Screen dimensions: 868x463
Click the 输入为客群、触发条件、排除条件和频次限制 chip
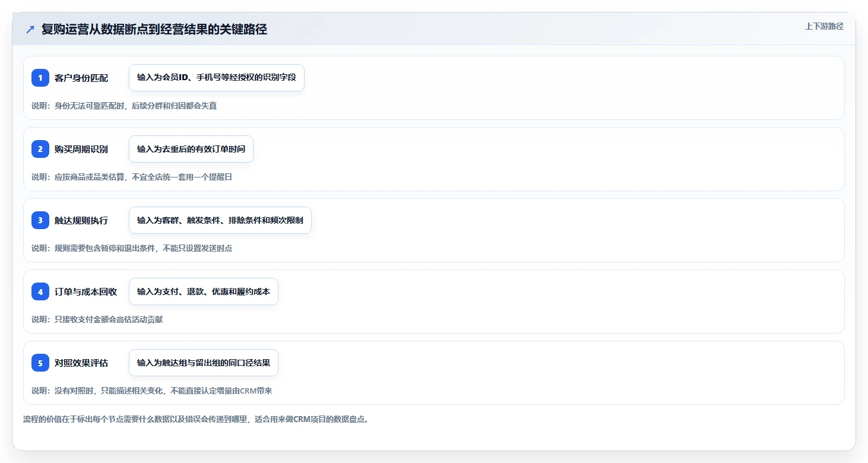click(x=220, y=220)
